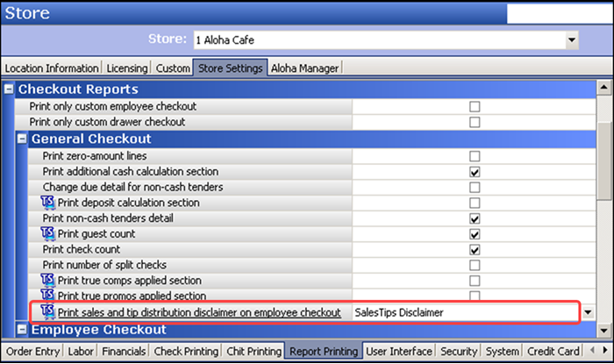Viewport: 614px width, 364px height.
Task: Click the scrollbar up arrow
Action: pyautogui.click(x=603, y=87)
